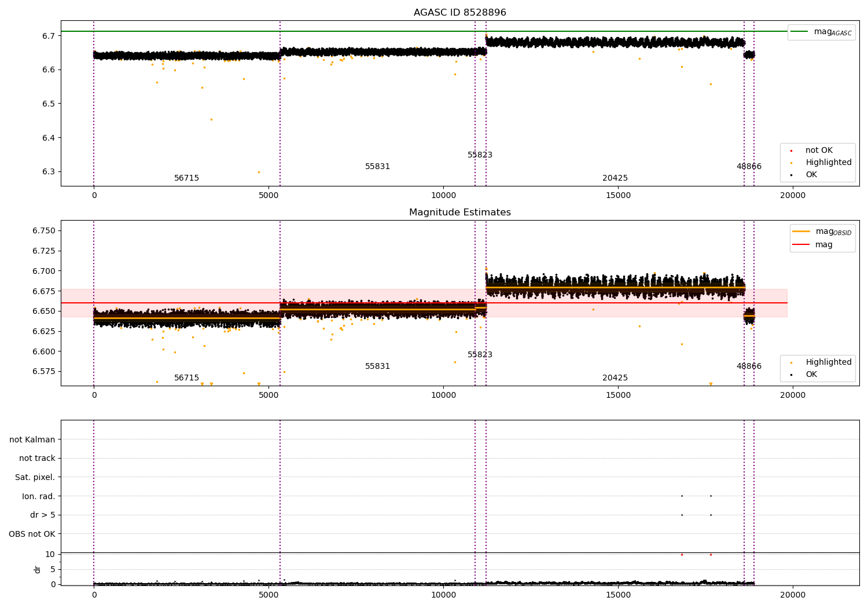
Task: Click the 'dr > 5' row label
Action: pyautogui.click(x=43, y=515)
